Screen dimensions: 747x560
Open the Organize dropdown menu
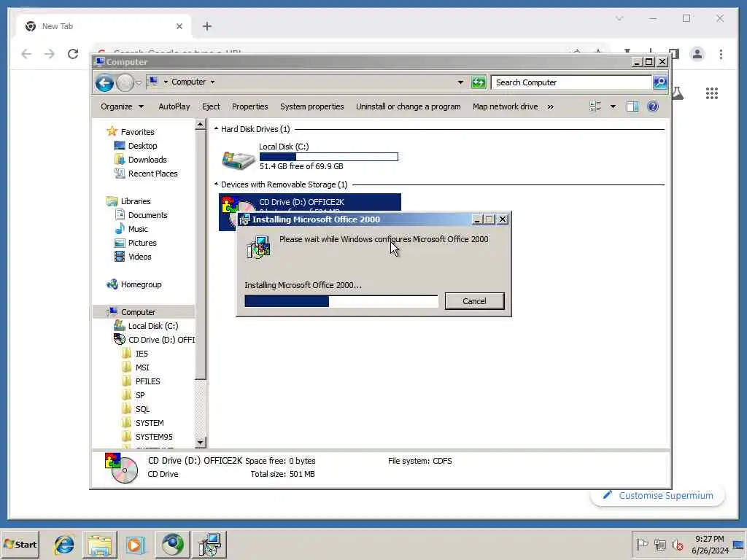click(x=122, y=106)
